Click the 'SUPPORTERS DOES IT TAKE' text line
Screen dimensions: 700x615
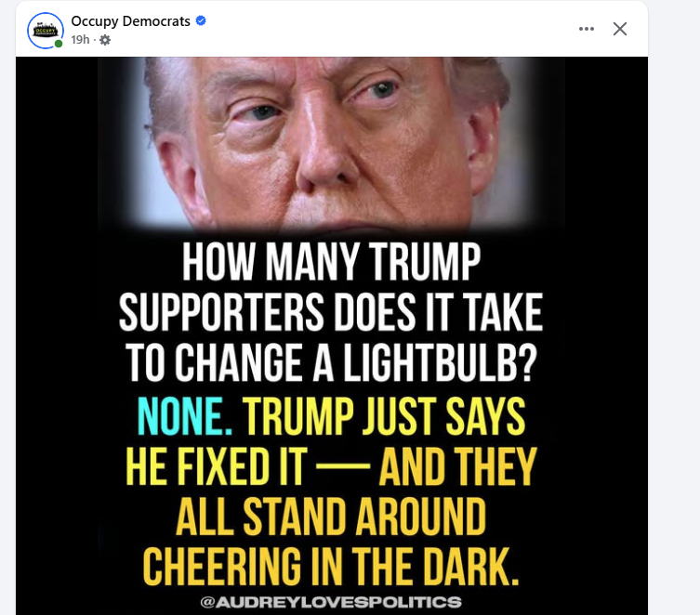(331, 314)
